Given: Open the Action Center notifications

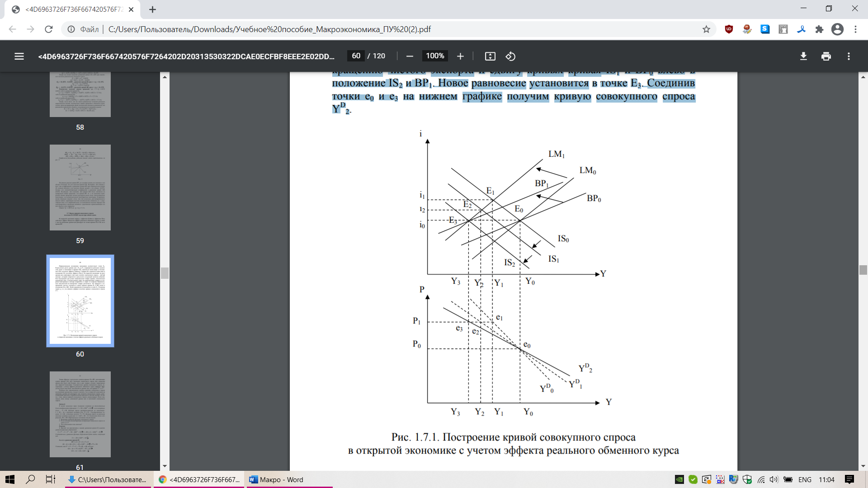Looking at the screenshot, I should [x=849, y=479].
